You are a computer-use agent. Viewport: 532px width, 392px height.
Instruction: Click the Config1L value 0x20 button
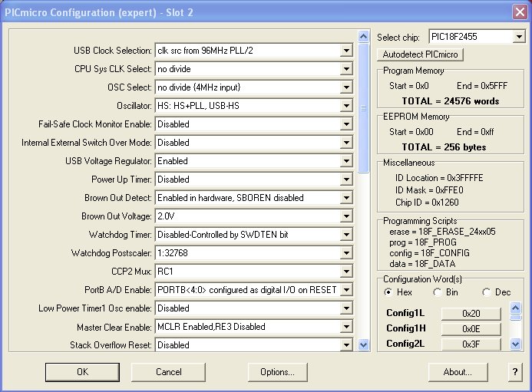coord(471,313)
